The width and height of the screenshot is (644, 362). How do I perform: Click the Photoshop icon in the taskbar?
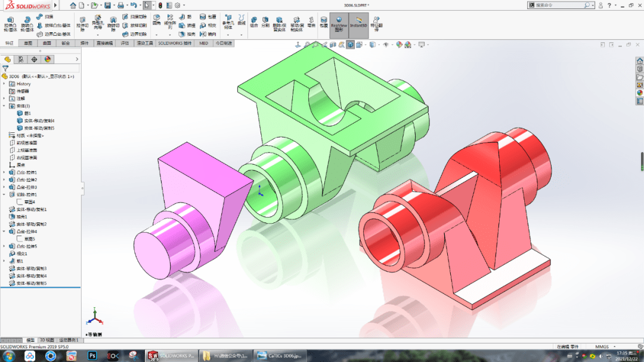coord(92,355)
